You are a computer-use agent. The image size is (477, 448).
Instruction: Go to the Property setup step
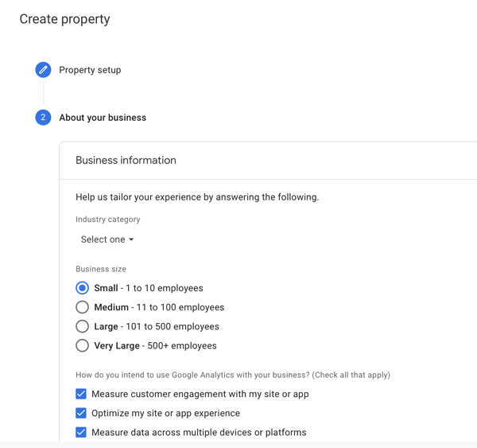click(90, 70)
